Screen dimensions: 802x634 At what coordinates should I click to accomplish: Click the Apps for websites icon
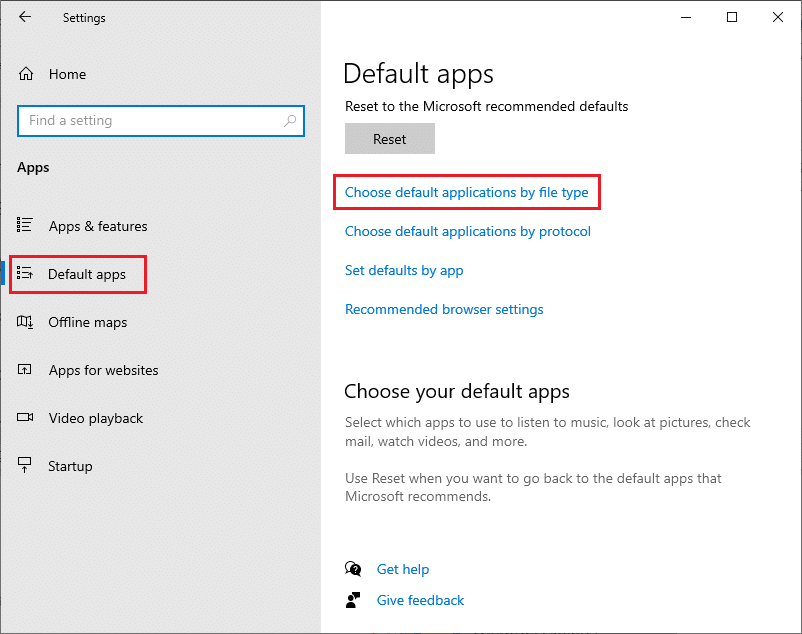[27, 370]
